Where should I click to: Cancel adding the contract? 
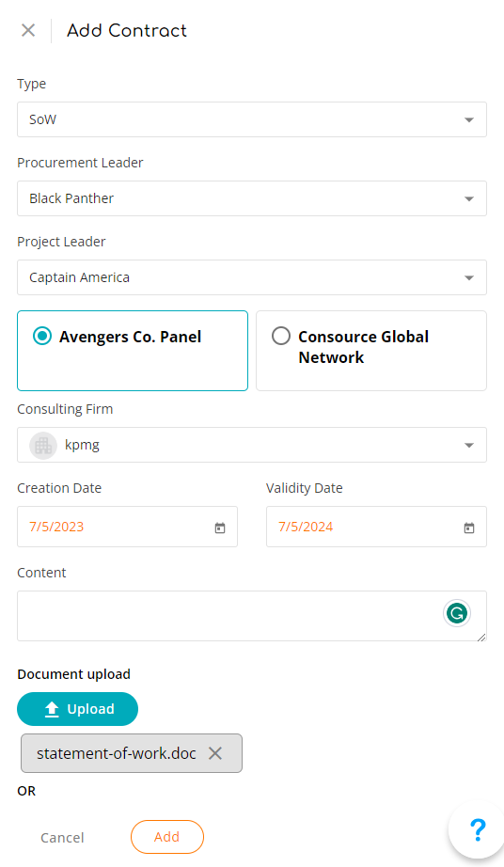tap(62, 838)
